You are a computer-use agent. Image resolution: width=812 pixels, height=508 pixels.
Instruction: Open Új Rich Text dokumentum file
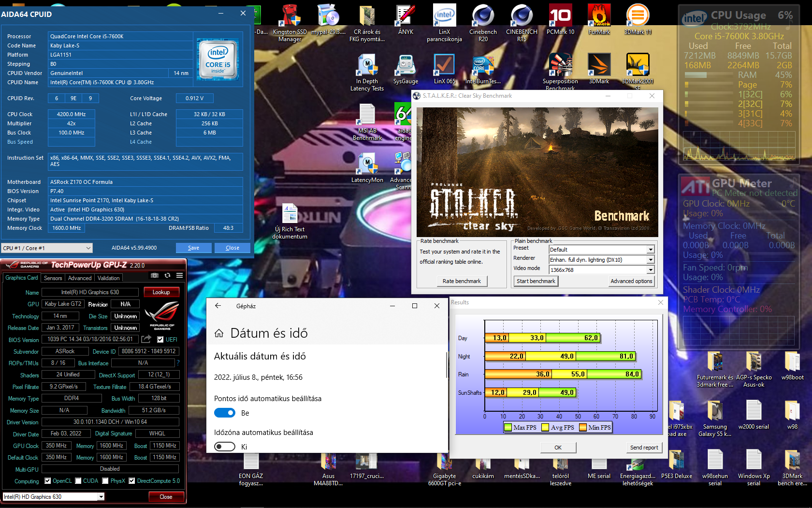[x=290, y=221]
